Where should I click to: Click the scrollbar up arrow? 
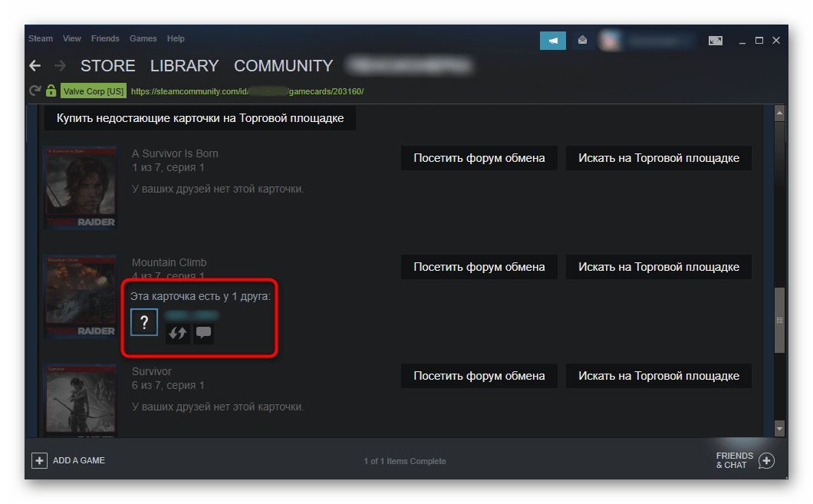point(779,113)
